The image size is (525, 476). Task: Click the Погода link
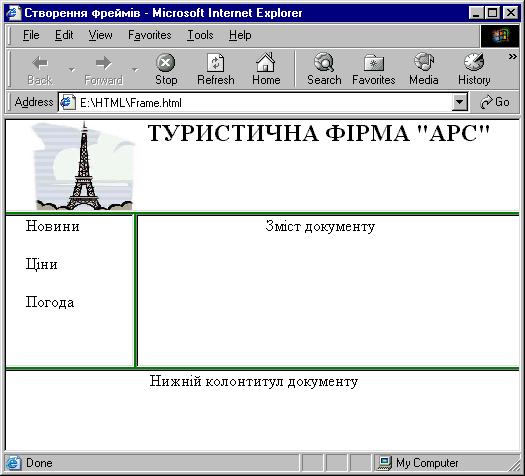point(50,303)
